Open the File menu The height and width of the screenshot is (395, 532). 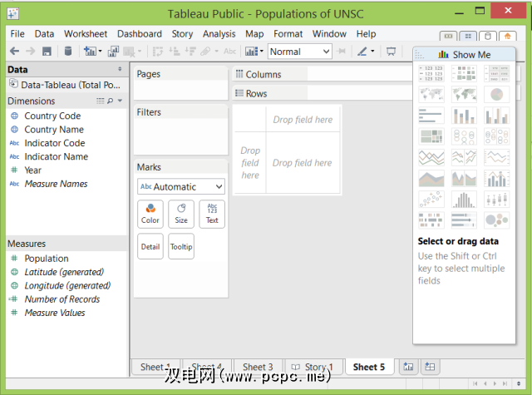[17, 34]
